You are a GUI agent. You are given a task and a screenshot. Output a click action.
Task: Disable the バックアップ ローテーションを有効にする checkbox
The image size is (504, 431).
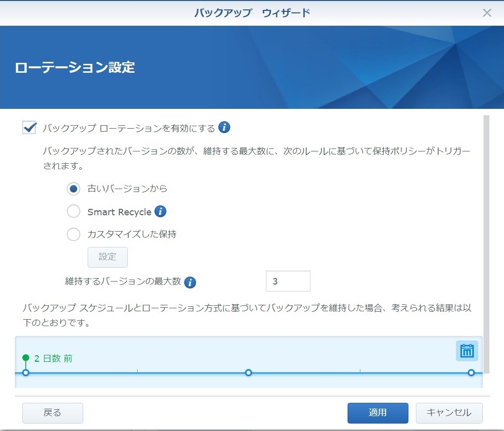(x=30, y=128)
